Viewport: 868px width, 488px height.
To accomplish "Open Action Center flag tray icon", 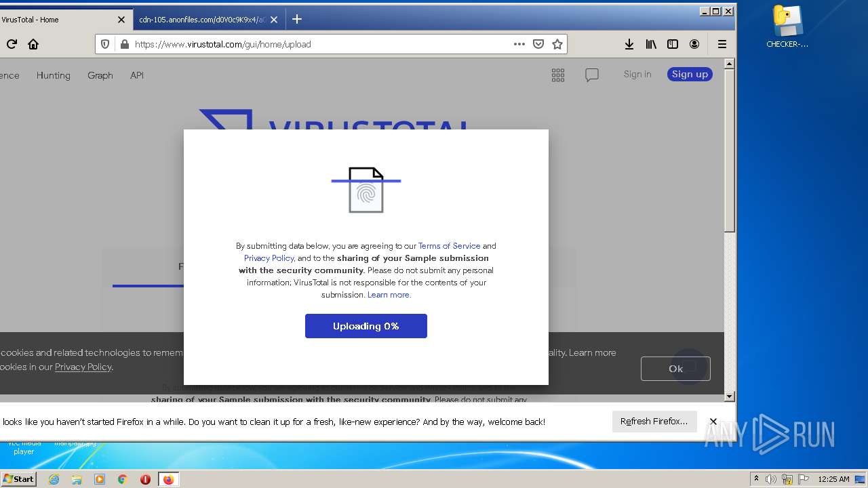I will (x=804, y=479).
